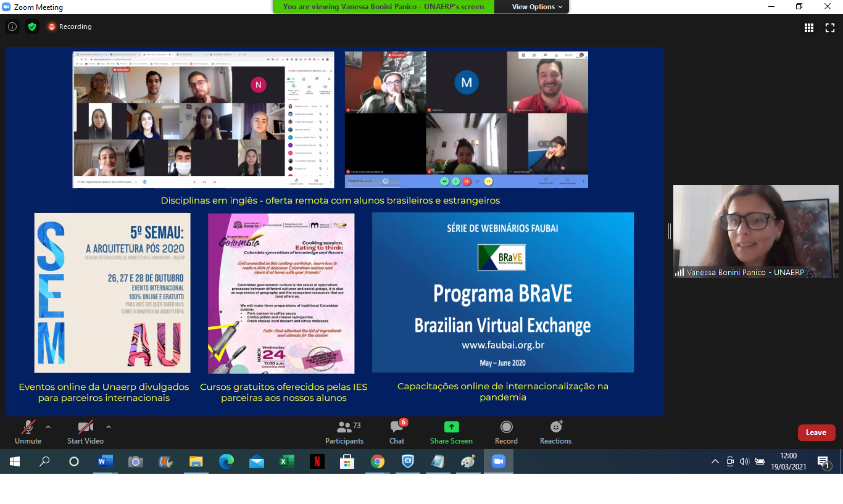The height and width of the screenshot is (504, 843).
Task: Toggle Start Video camera on
Action: tap(85, 428)
